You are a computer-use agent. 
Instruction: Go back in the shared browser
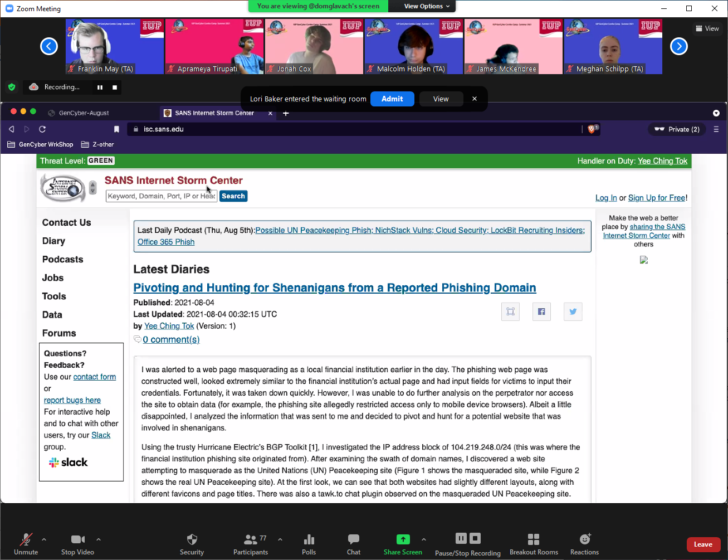point(11,129)
